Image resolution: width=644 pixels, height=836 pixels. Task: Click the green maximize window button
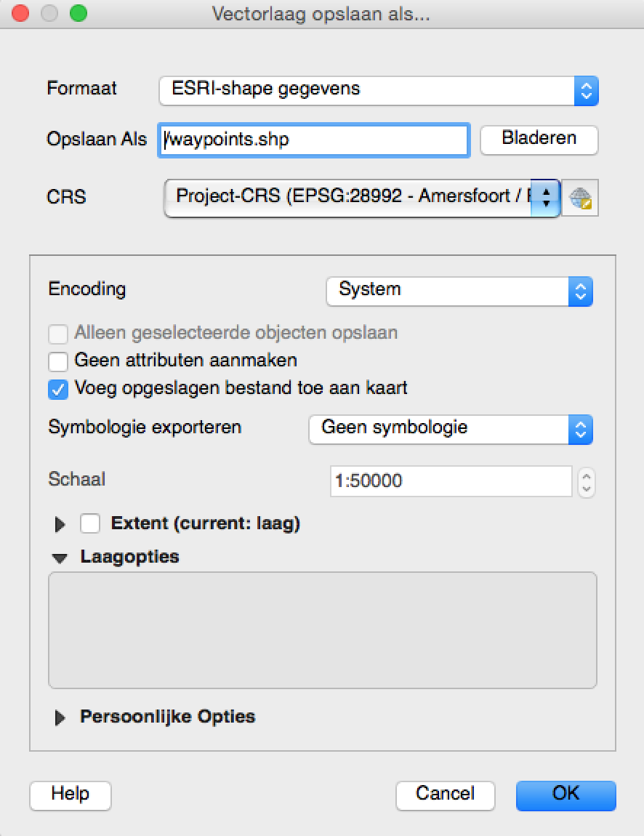[x=78, y=14]
